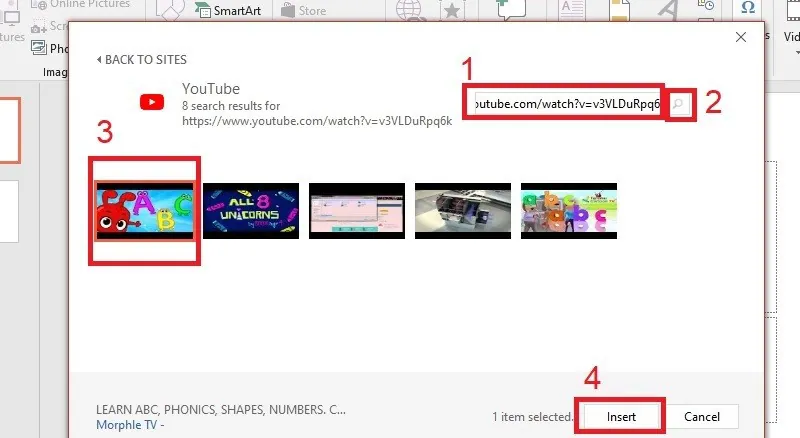The height and width of the screenshot is (438, 800).
Task: Select the All 8 Unicorns video thumbnail
Action: tap(251, 211)
